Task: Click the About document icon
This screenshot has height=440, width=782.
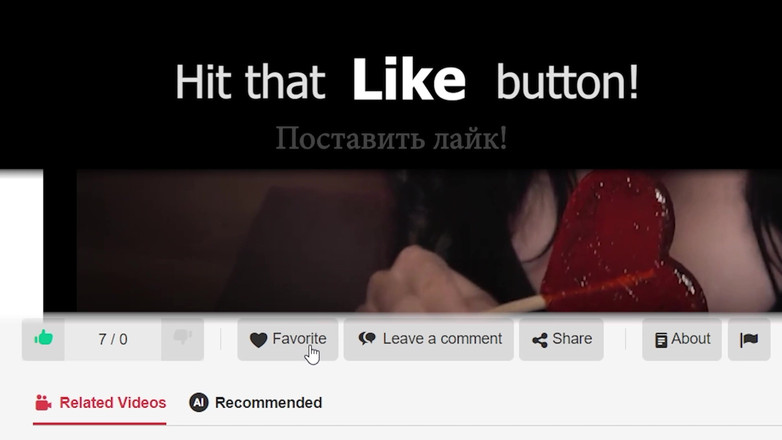Action: coord(661,340)
